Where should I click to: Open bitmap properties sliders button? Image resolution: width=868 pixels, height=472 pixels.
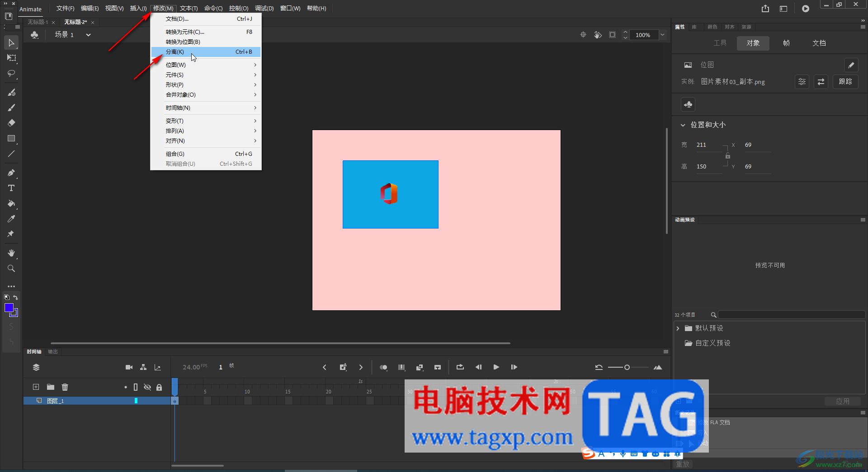click(802, 82)
